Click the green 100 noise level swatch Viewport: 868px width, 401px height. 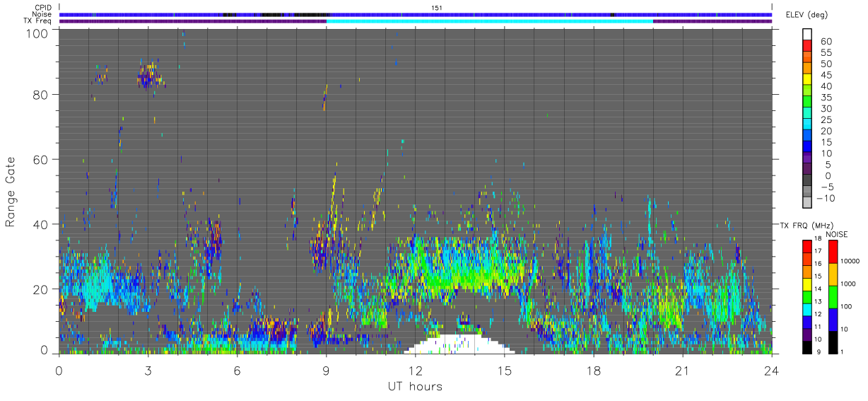[x=832, y=297]
